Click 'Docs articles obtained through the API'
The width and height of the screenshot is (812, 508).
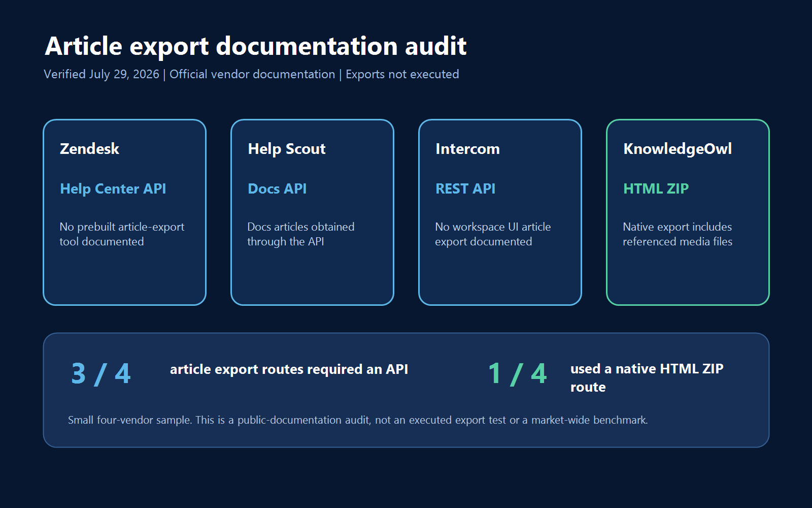301,234
